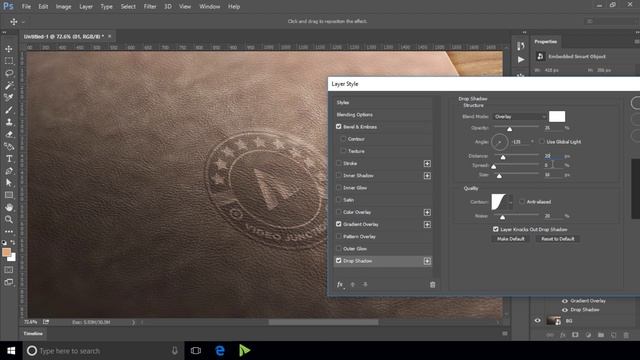Viewport: 640px width, 360px height.
Task: Click the Opacity slider handle
Action: tap(509, 129)
